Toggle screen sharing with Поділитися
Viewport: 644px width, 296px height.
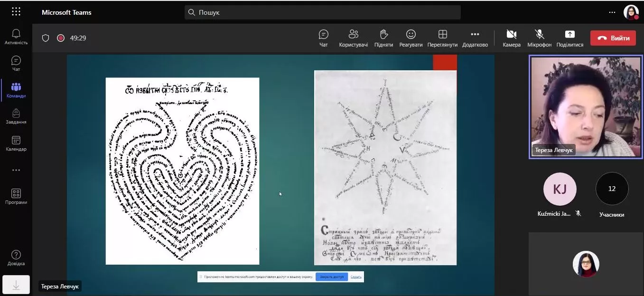pos(569,38)
